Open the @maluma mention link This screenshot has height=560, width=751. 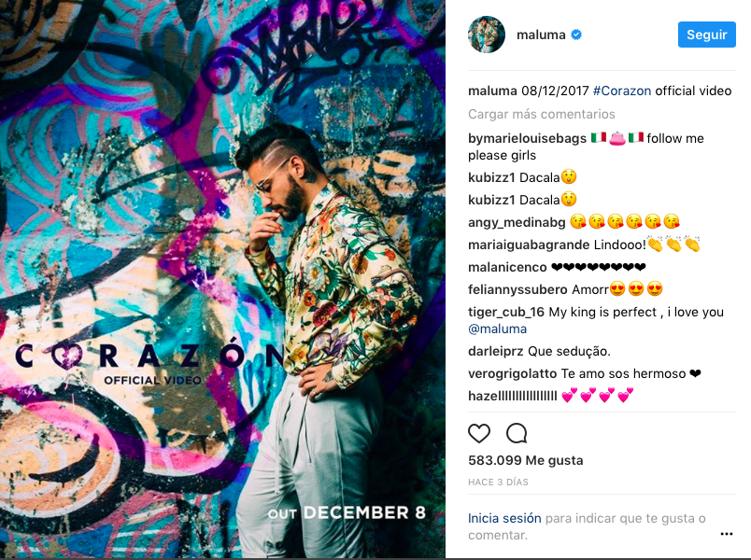point(497,329)
